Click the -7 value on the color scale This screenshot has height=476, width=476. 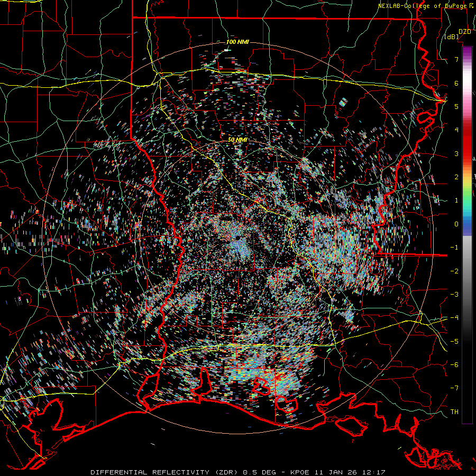point(454,388)
